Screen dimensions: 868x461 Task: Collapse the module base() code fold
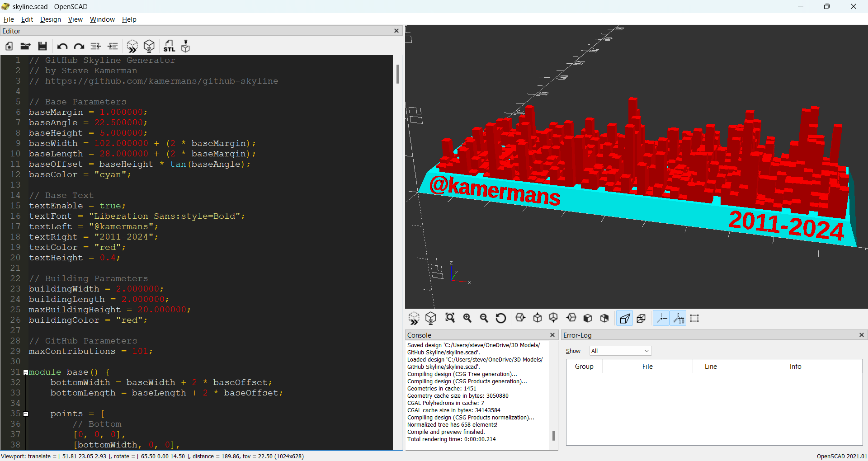tap(26, 372)
